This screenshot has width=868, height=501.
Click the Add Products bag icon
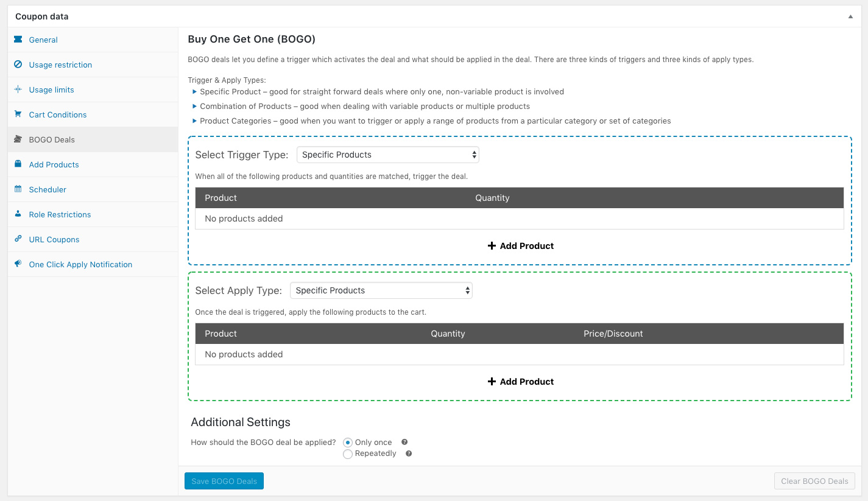[x=18, y=164]
